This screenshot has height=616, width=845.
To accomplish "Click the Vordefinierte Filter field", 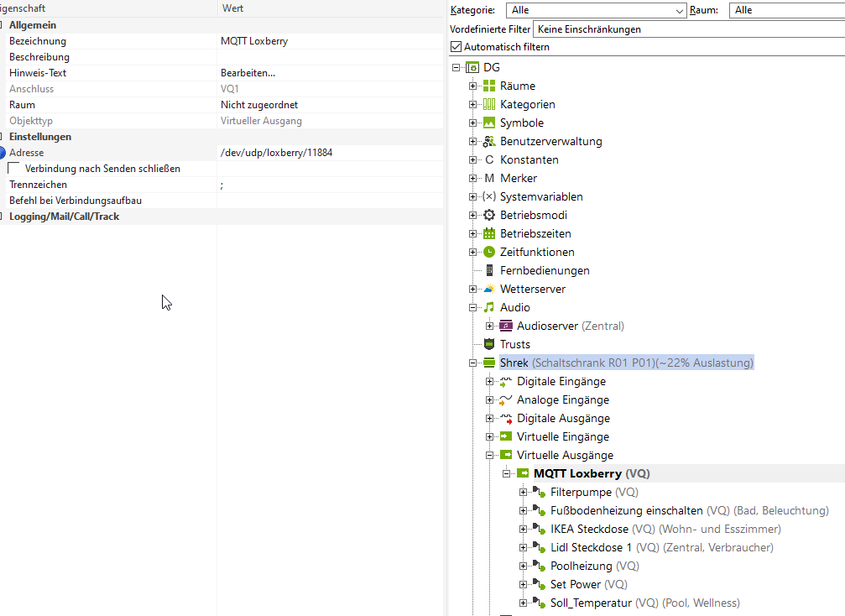I will (x=688, y=29).
